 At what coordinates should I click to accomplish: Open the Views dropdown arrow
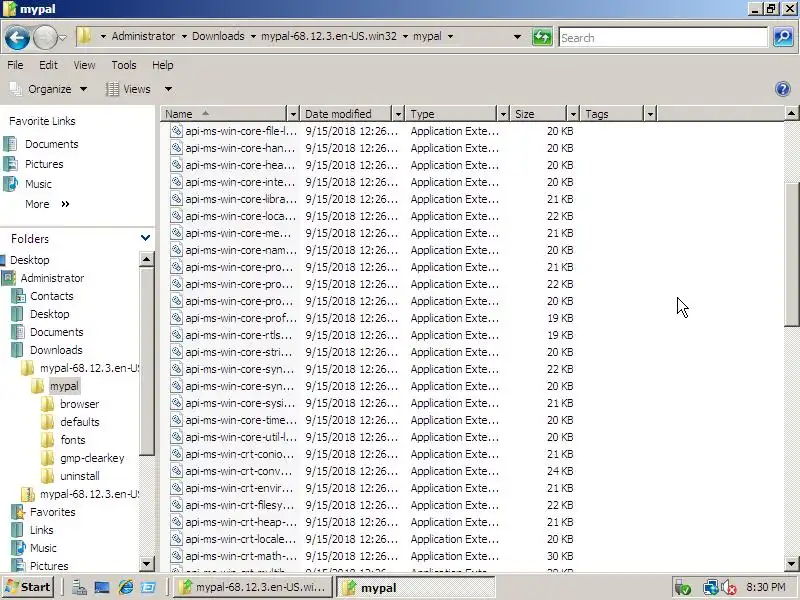[168, 89]
